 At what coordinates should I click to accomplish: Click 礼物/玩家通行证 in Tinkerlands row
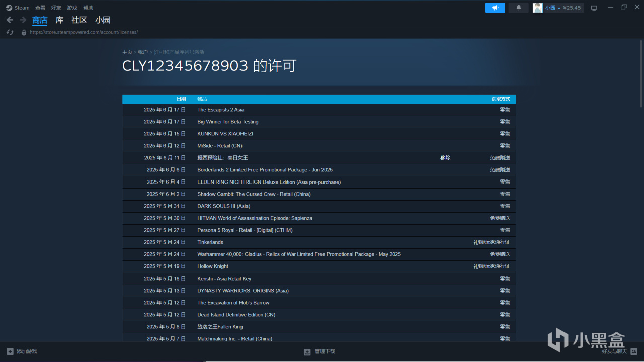[x=492, y=242]
